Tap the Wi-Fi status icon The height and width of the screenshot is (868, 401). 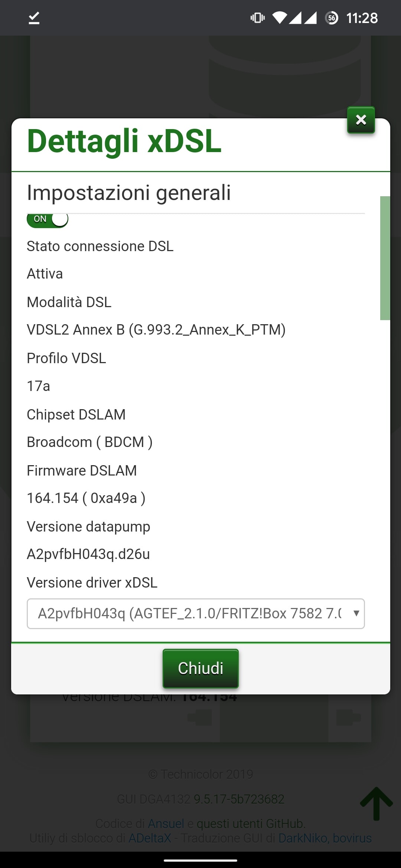tap(280, 18)
